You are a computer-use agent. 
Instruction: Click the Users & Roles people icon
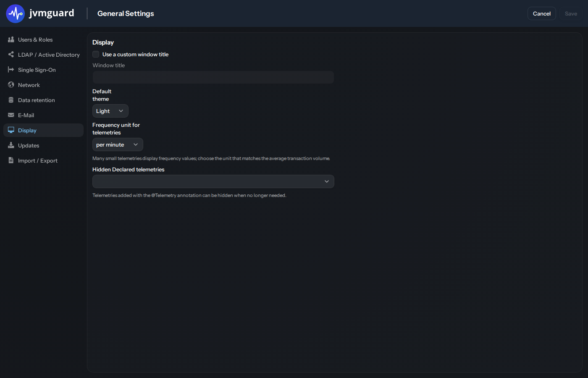click(x=11, y=39)
